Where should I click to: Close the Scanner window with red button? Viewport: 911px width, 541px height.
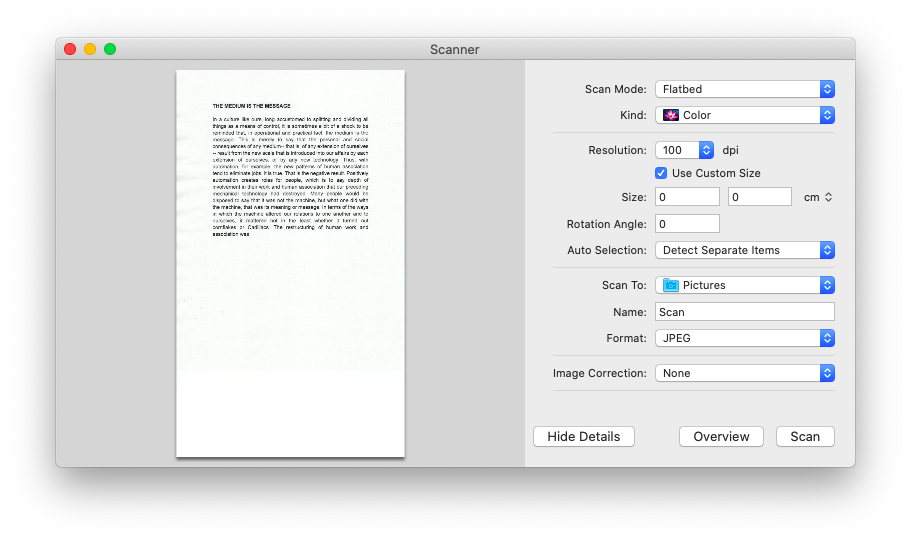(x=70, y=49)
